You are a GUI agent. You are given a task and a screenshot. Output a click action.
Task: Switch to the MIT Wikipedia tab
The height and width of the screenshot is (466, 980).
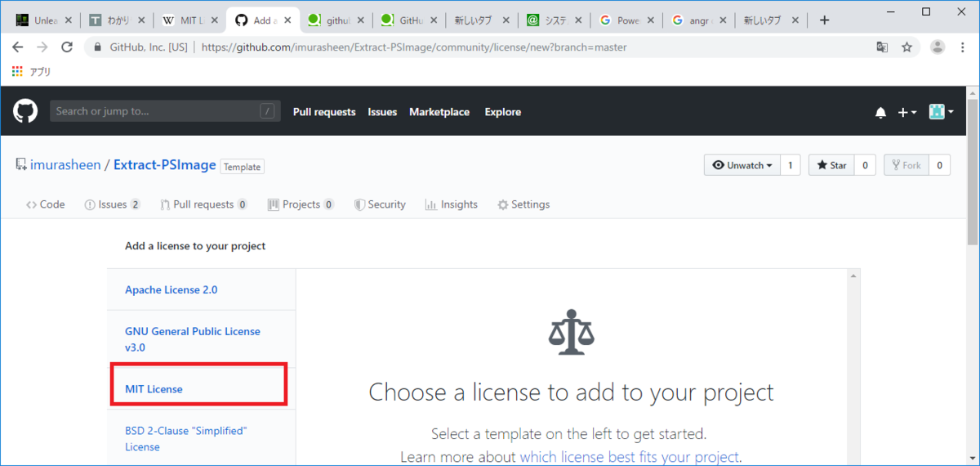(189, 20)
